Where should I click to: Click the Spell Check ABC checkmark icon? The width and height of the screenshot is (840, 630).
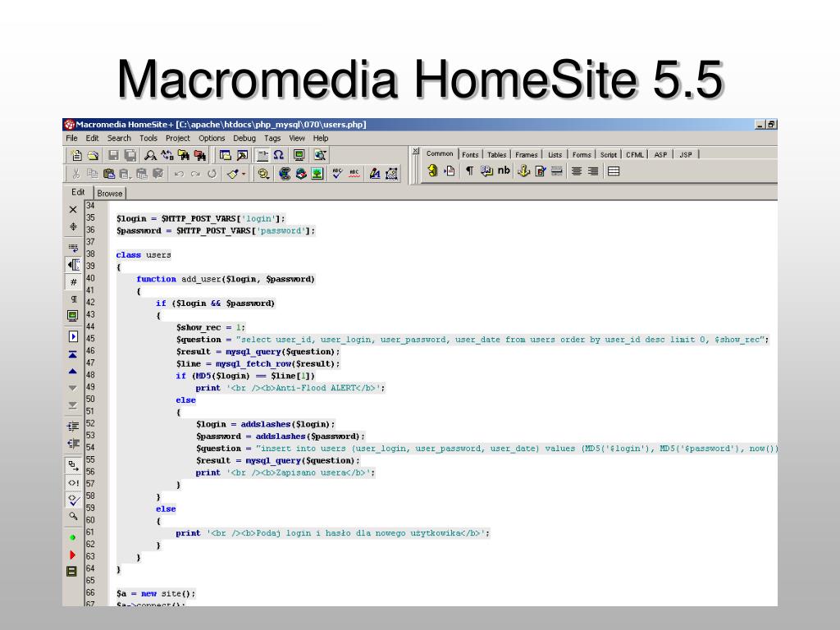click(x=337, y=174)
